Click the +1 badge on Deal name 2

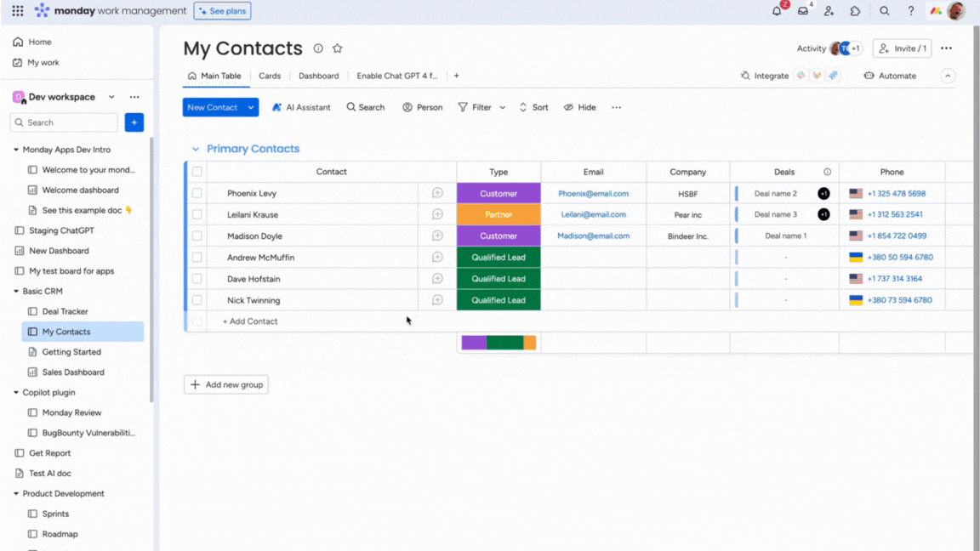tap(823, 194)
